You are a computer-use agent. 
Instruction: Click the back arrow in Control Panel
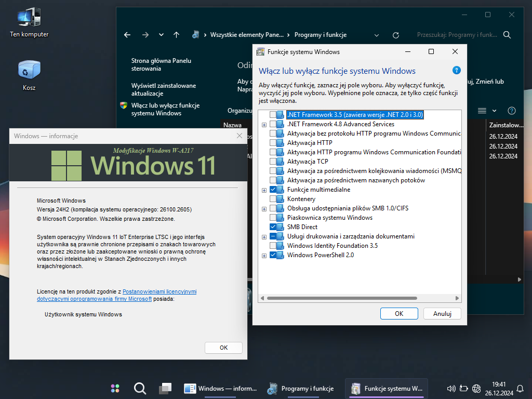pos(127,35)
